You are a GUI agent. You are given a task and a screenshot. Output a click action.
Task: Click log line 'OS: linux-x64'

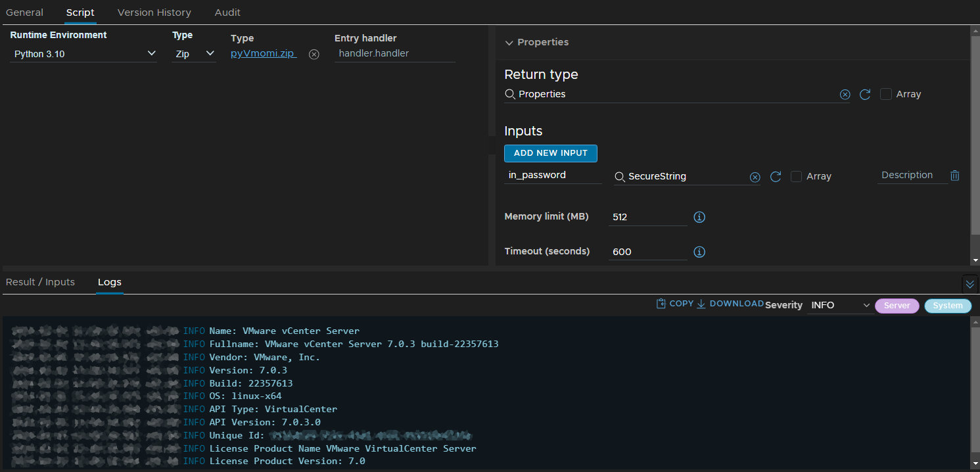click(245, 396)
